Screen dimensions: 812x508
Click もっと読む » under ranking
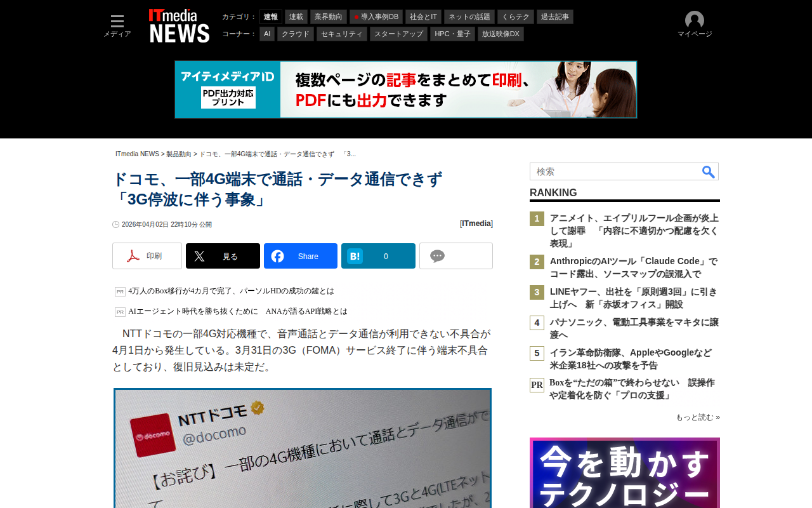coord(698,417)
